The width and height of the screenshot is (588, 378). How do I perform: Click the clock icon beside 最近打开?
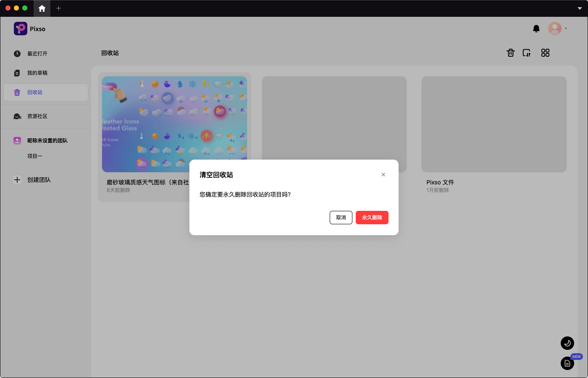click(x=17, y=54)
